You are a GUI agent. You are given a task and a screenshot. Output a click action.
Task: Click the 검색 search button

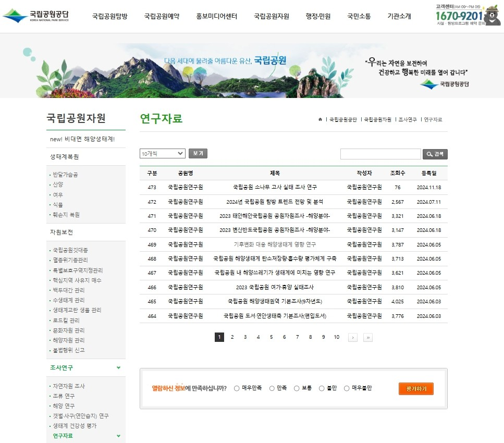tap(435, 154)
